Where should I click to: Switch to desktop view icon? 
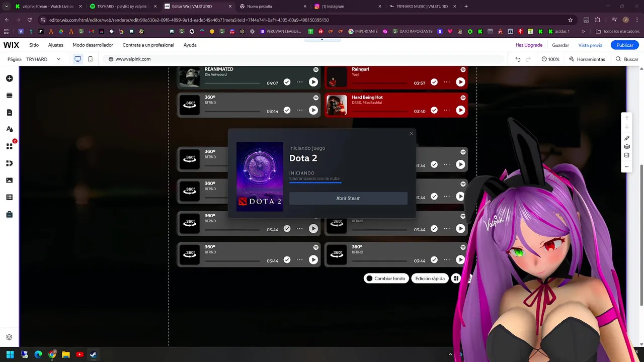click(77, 59)
